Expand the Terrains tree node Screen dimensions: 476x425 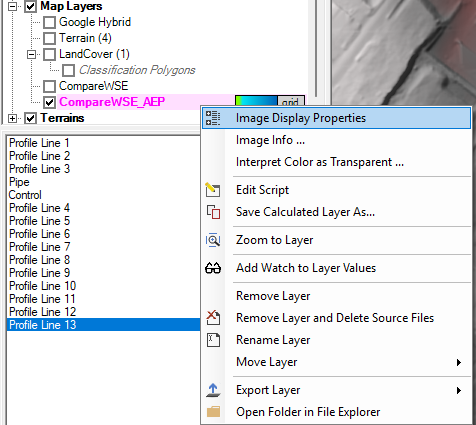coord(12,118)
